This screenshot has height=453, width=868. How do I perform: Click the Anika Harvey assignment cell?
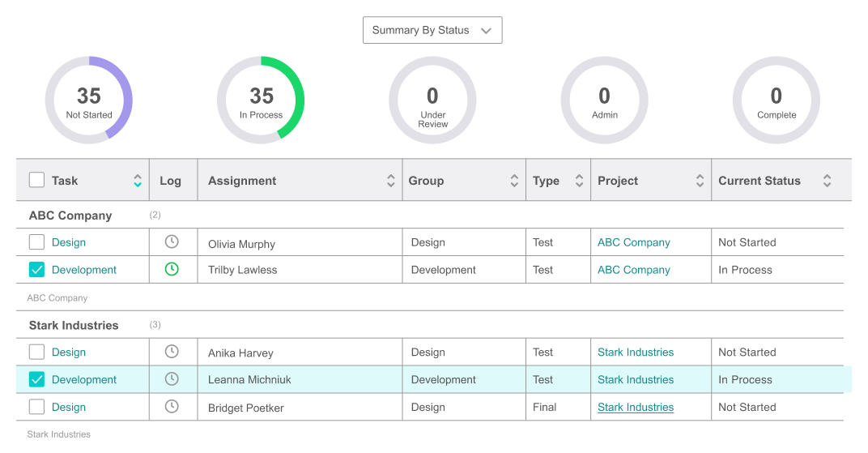click(300, 352)
